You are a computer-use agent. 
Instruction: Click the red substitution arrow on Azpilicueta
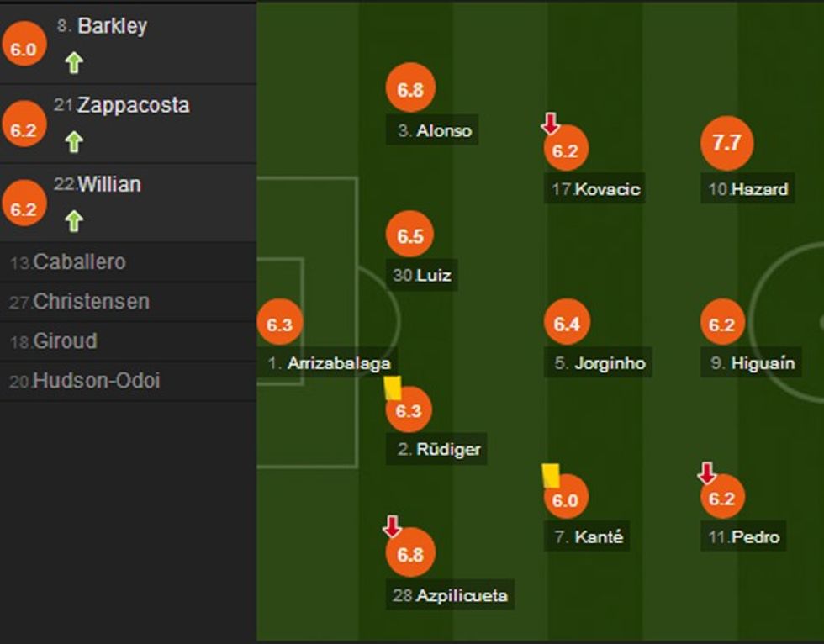click(392, 527)
